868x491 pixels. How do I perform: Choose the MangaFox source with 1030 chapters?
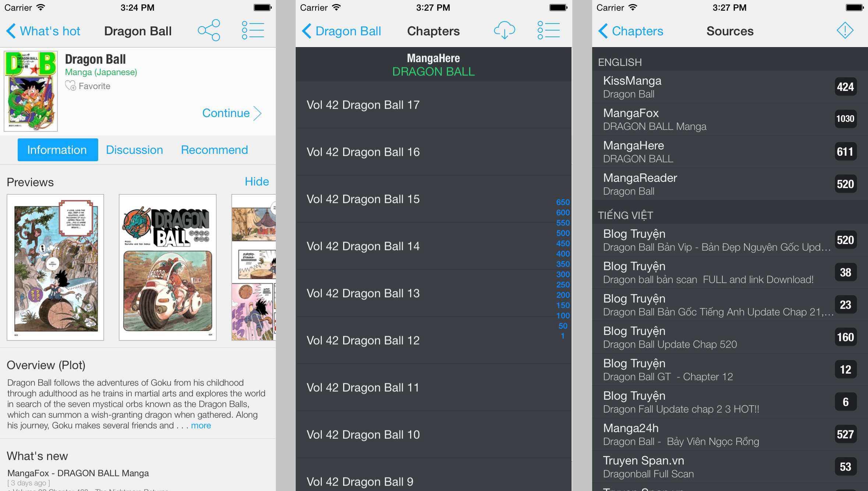point(730,119)
